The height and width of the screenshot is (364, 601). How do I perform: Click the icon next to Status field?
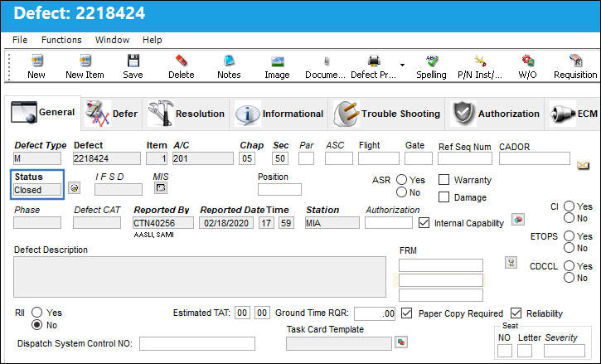74,188
